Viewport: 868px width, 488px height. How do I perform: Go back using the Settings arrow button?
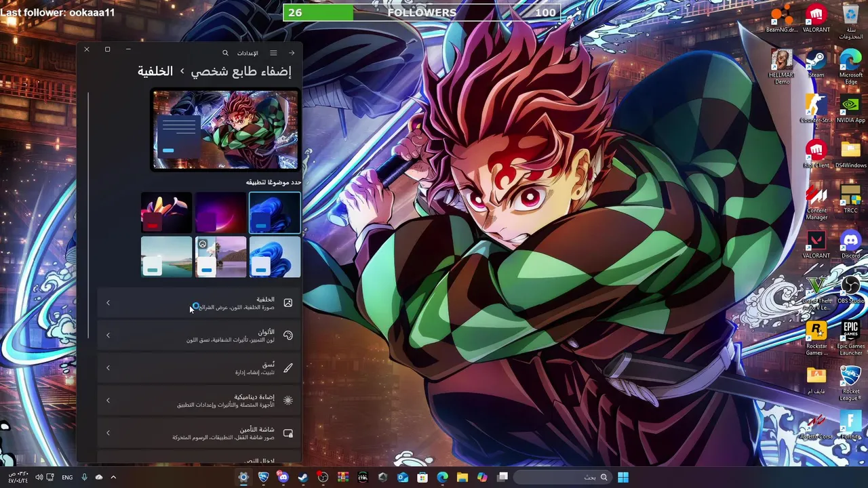click(x=292, y=53)
